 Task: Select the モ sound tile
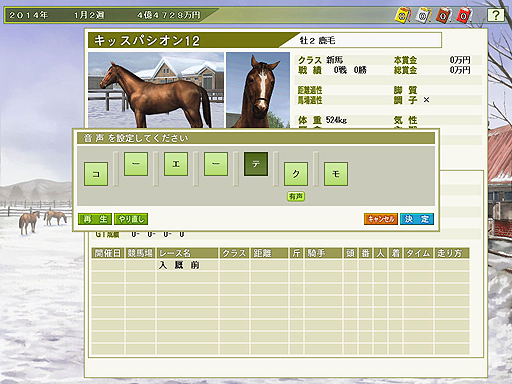[336, 174]
